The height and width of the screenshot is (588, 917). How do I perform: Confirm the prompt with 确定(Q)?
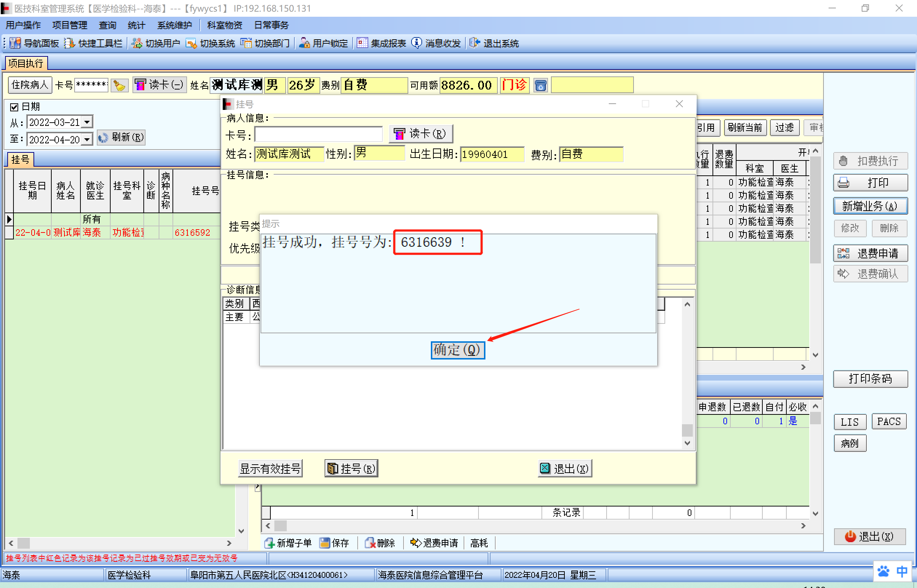[x=457, y=350]
